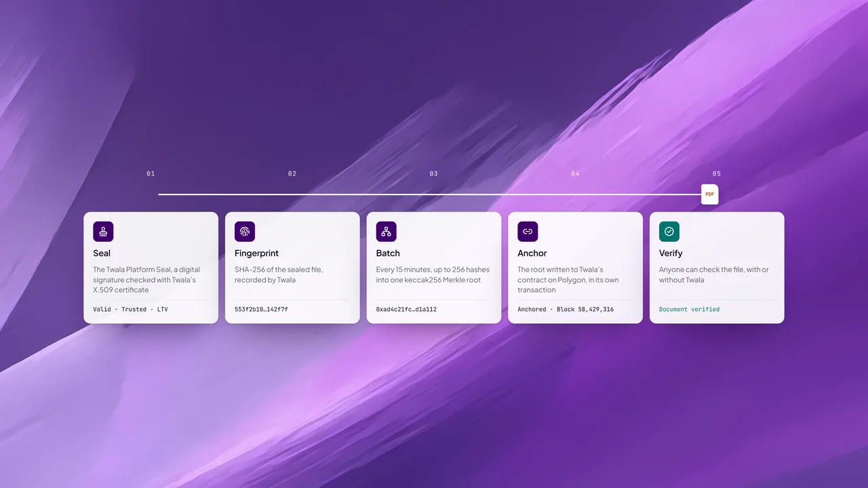Click the Fingerprint card title
Viewport: 868px width, 488px height.
click(257, 253)
